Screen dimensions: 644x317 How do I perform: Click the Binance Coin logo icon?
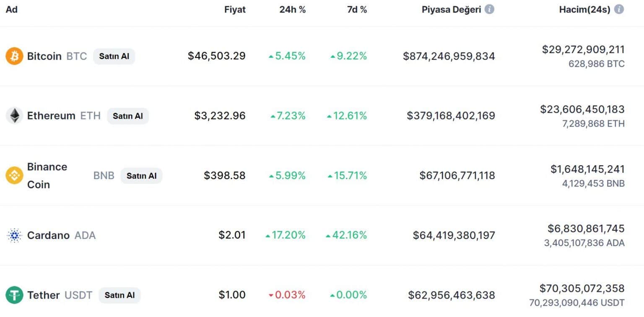pos(14,175)
